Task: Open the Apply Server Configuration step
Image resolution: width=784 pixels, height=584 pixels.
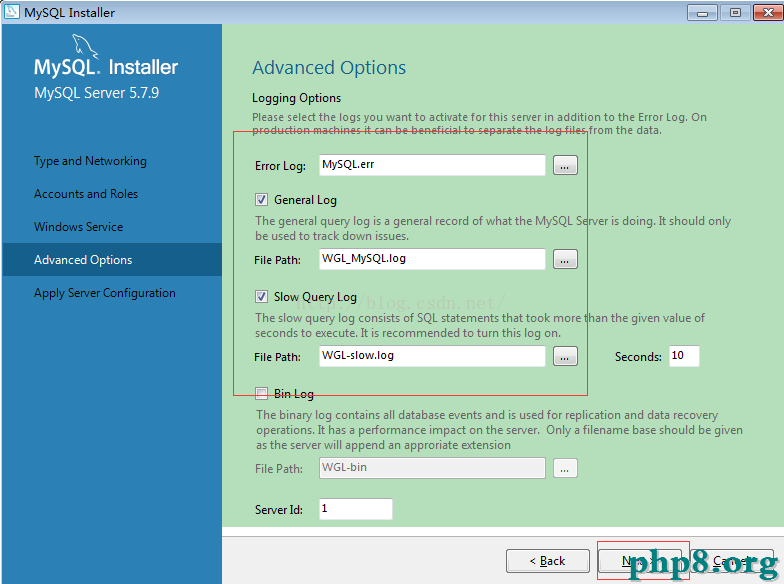Action: (104, 293)
